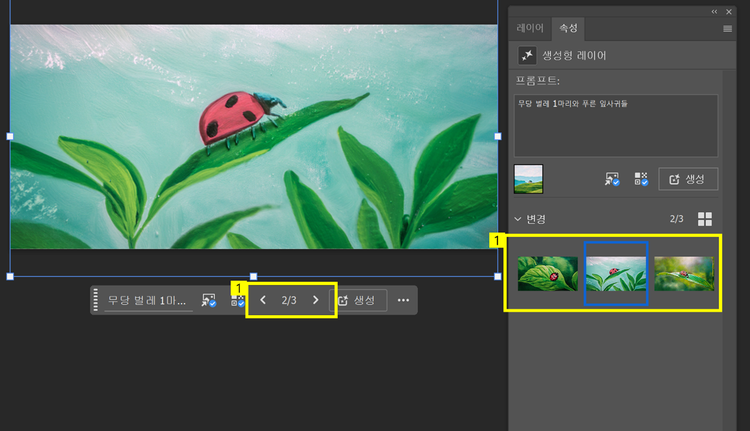The image size is (750, 431).
Task: Open more options in contextual task bar
Action: [x=403, y=300]
